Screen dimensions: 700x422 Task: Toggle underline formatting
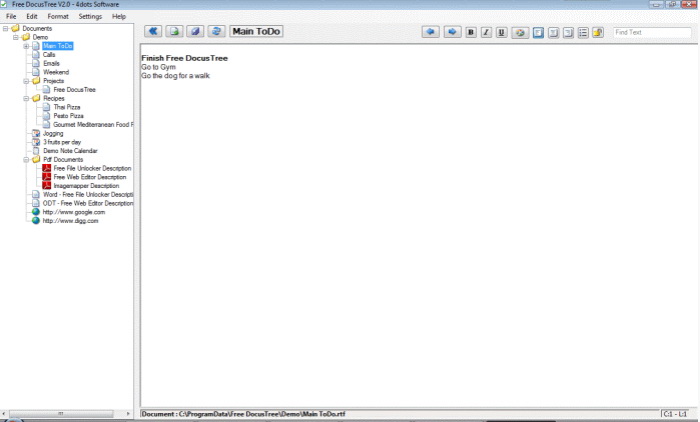tap(501, 32)
